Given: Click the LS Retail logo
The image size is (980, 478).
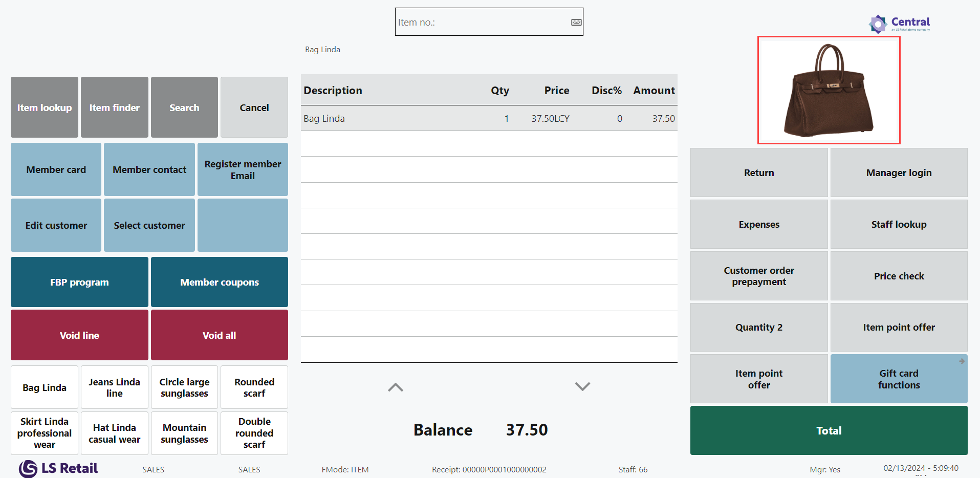Looking at the screenshot, I should [58, 468].
